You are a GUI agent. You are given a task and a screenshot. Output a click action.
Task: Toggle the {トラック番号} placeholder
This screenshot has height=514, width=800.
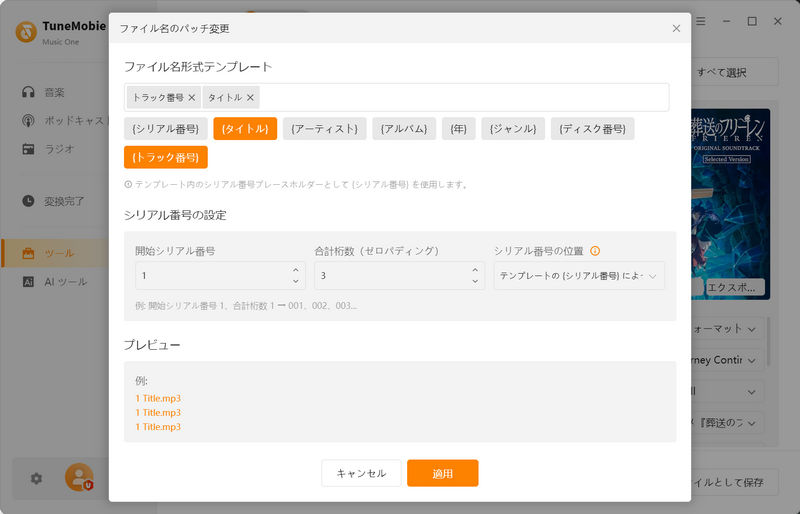coord(165,157)
